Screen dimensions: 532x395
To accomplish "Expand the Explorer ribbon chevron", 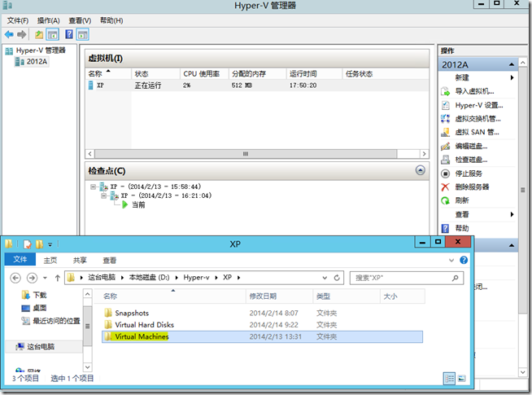I will [451, 260].
